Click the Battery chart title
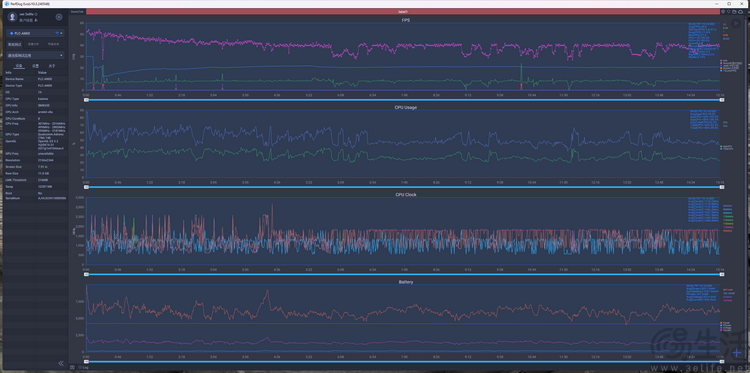The width and height of the screenshot is (750, 373). [x=406, y=282]
